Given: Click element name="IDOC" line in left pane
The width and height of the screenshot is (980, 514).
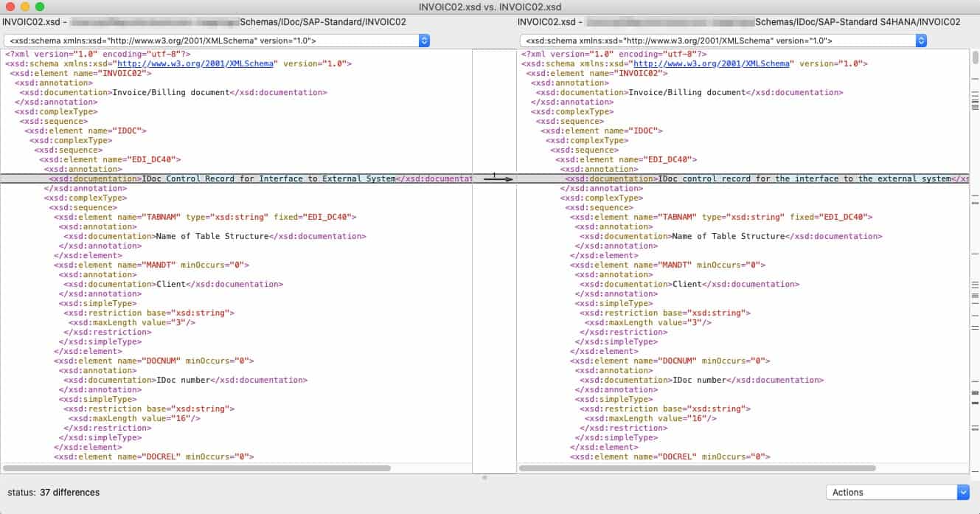Looking at the screenshot, I should [86, 131].
